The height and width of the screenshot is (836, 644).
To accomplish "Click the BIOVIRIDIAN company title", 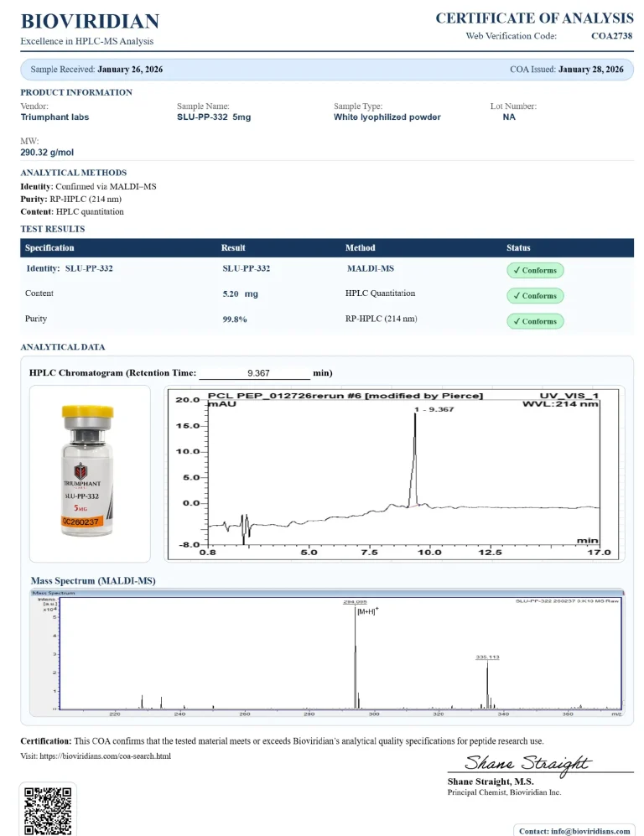I will pyautogui.click(x=90, y=21).
